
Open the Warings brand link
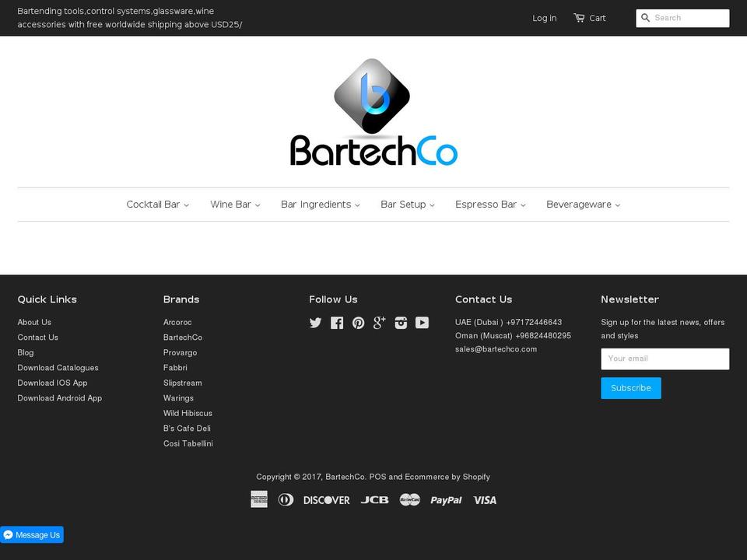click(x=179, y=398)
